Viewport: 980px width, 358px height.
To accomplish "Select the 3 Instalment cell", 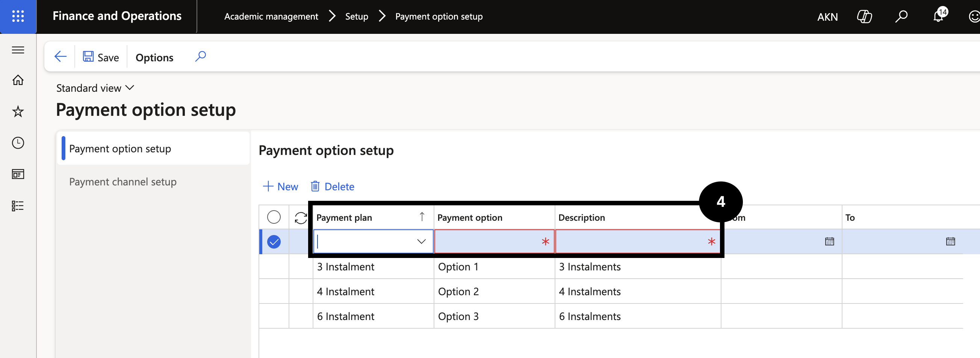I will point(373,267).
